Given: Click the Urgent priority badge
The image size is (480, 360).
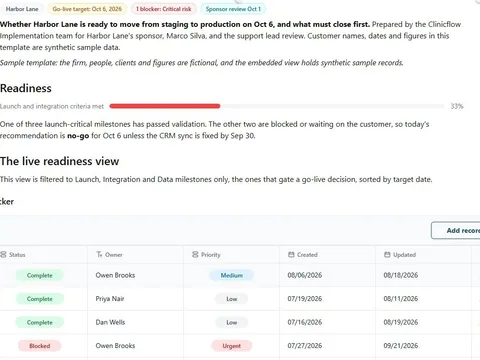Looking at the screenshot, I should [x=231, y=346].
